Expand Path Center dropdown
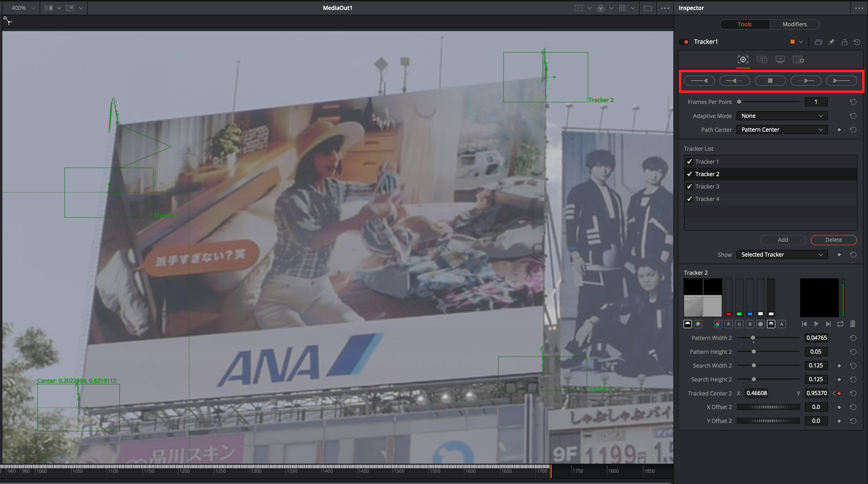Image resolution: width=868 pixels, height=484 pixels. point(782,130)
